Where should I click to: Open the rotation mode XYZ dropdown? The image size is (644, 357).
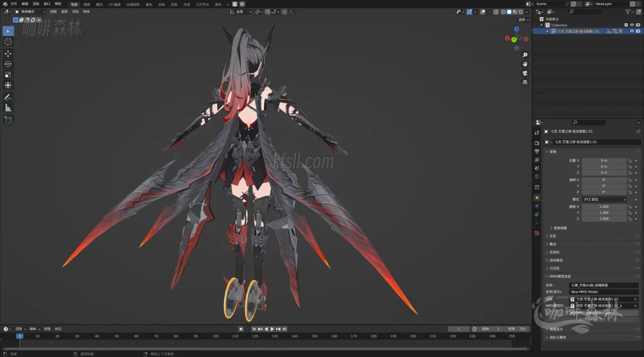[604, 200]
